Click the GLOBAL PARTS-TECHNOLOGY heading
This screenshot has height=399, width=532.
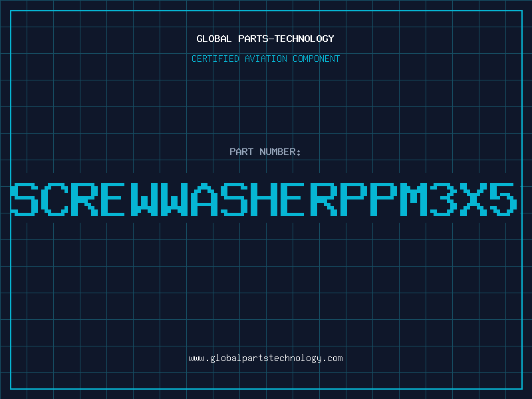pos(265,39)
